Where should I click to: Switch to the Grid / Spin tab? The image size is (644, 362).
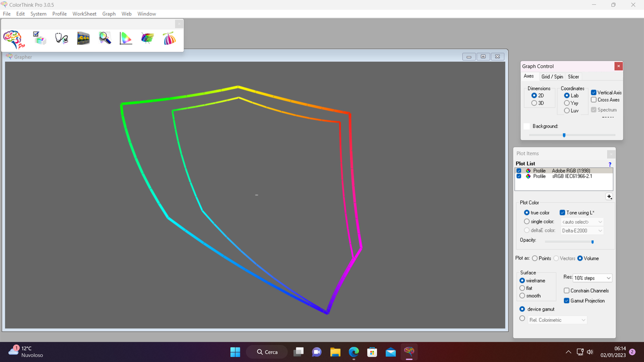click(x=552, y=76)
